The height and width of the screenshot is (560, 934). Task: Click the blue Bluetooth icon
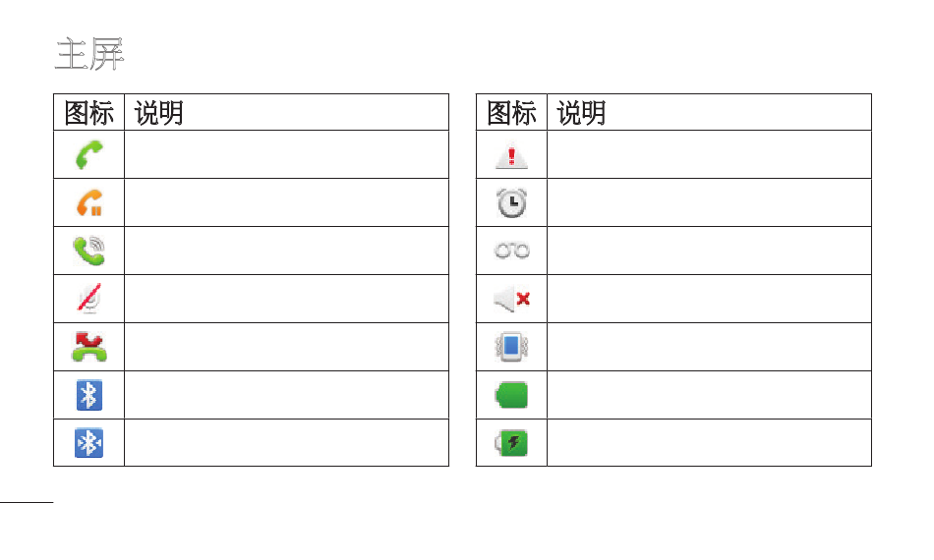click(89, 395)
